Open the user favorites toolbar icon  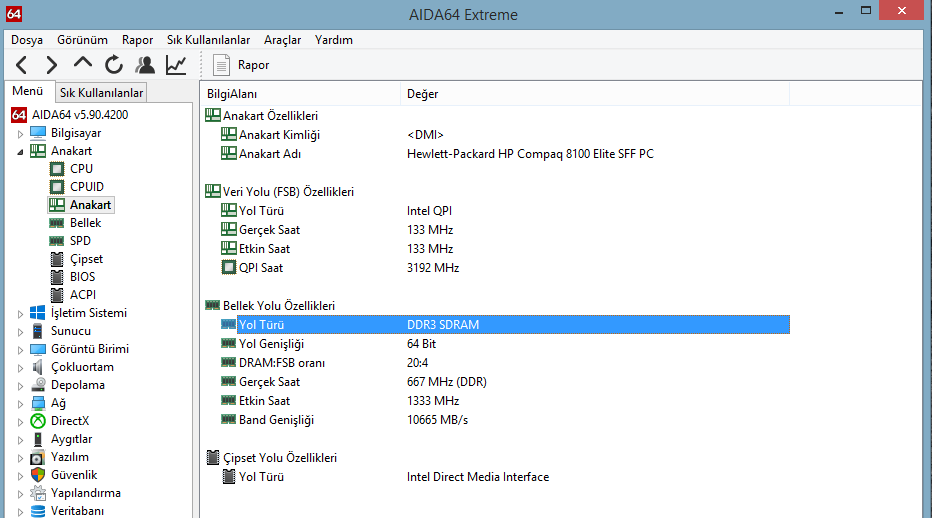145,65
